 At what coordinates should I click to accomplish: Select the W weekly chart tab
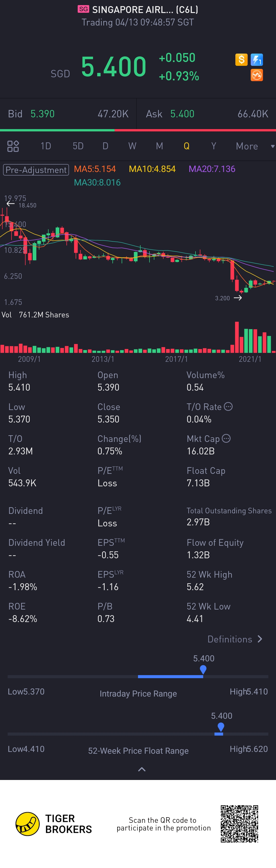pyautogui.click(x=132, y=146)
